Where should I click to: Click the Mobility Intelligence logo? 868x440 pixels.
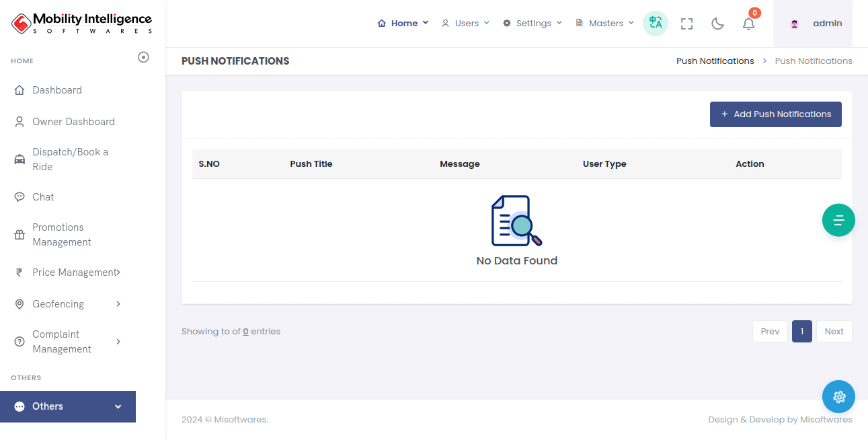(82, 24)
